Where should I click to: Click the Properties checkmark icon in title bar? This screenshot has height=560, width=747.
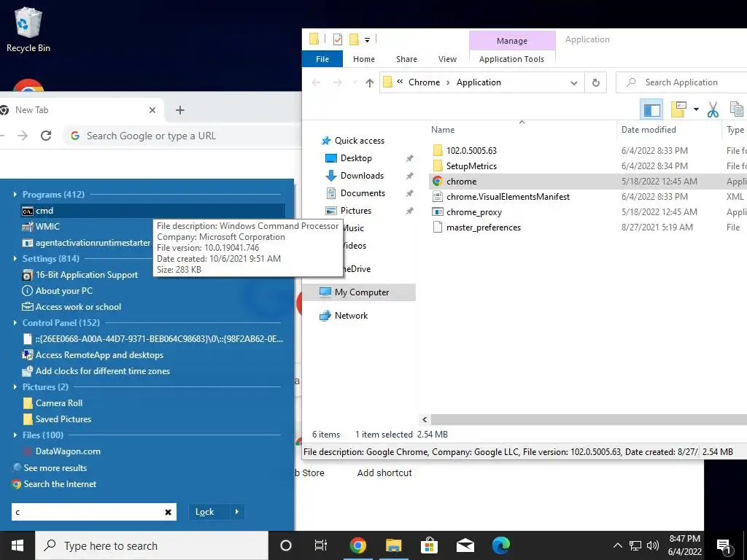pyautogui.click(x=338, y=39)
